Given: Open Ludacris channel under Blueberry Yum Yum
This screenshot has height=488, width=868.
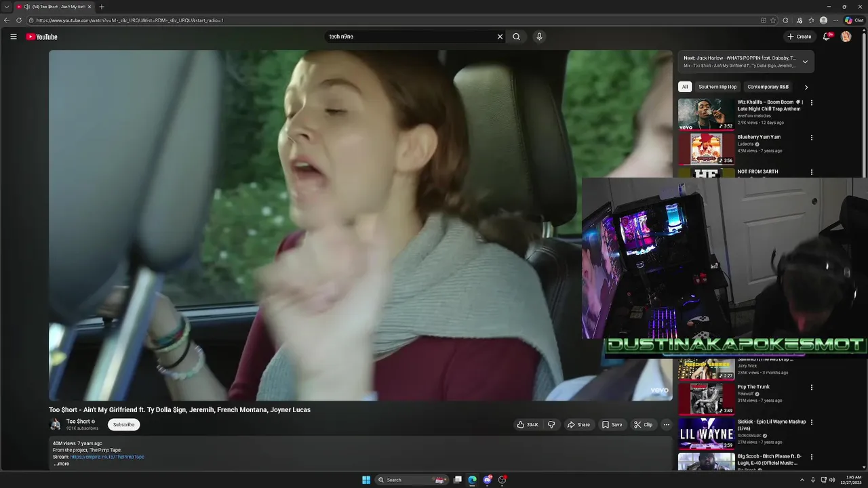Looking at the screenshot, I should [746, 144].
